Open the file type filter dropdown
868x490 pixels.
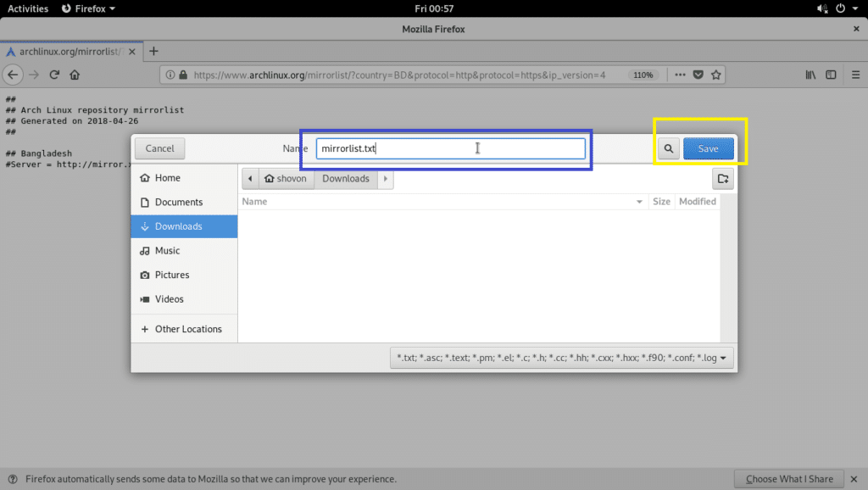click(x=562, y=358)
